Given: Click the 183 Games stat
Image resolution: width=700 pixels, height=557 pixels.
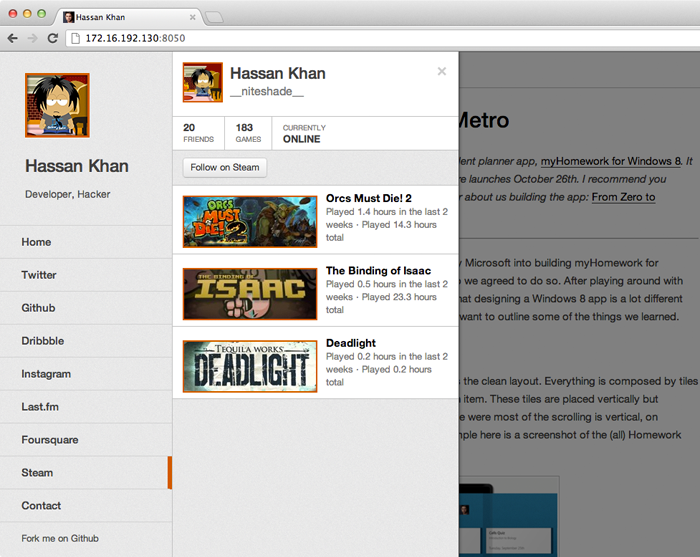Looking at the screenshot, I should pos(248,133).
